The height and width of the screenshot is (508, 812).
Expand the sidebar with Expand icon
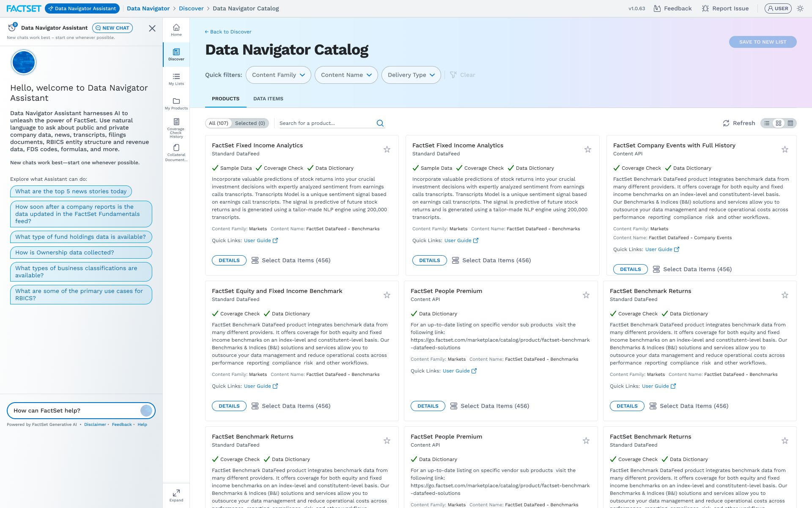[x=176, y=495]
